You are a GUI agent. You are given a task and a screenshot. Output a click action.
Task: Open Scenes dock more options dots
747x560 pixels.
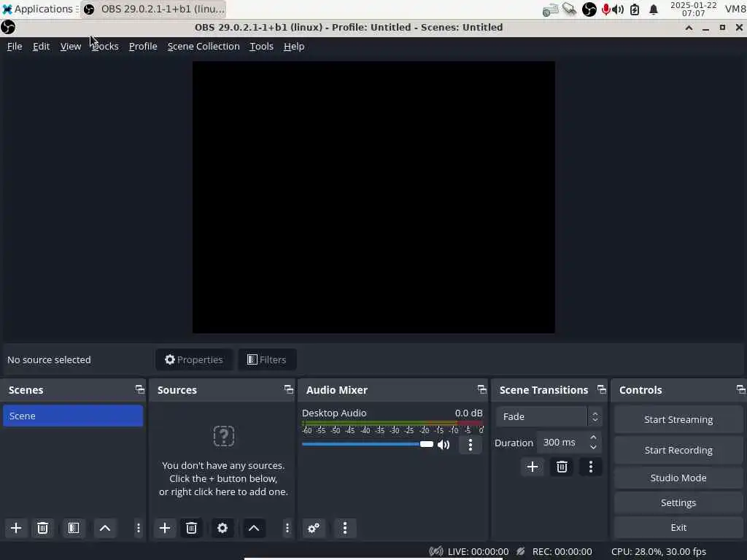(x=138, y=528)
